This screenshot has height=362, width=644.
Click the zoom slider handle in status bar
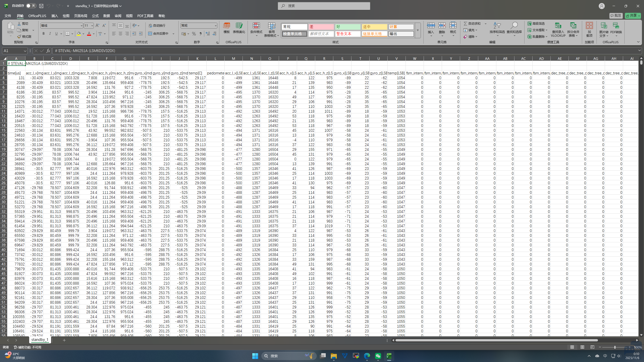pos(615,347)
